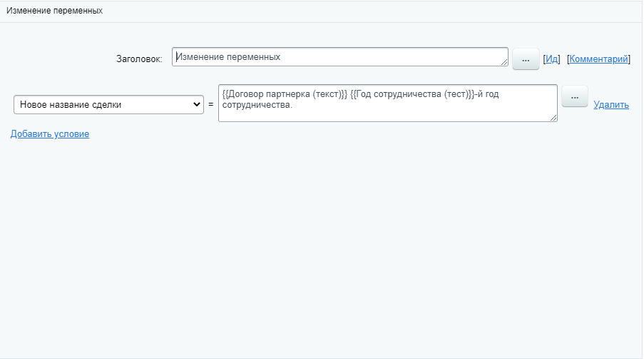Image resolution: width=644 pixels, height=359 pixels.
Task: Click the 'Изменение переменных' dialog header
Action: (x=55, y=11)
